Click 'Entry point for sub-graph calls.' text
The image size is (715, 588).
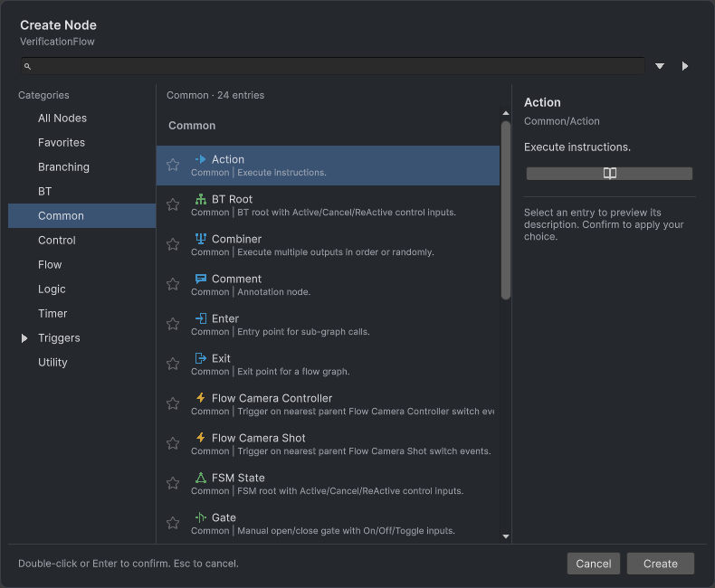point(304,332)
